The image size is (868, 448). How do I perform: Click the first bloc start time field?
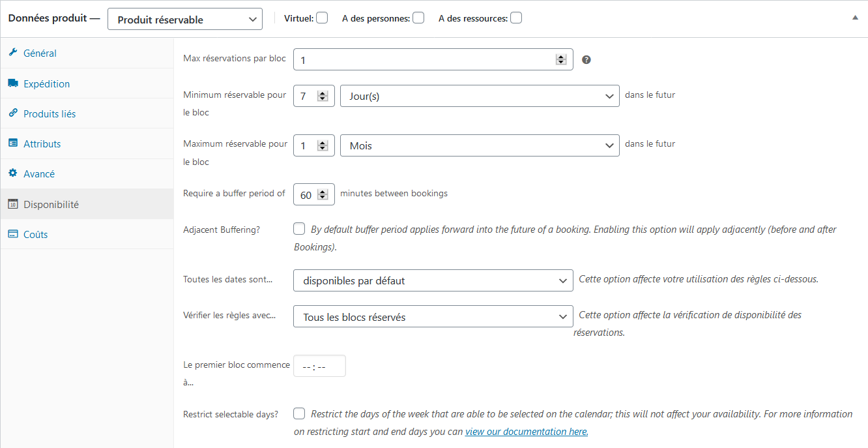tap(319, 366)
